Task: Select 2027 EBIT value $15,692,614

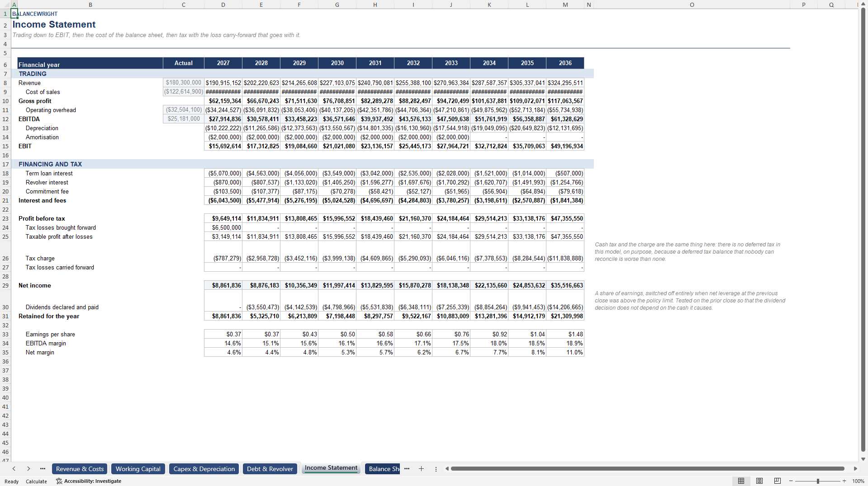Action: [223, 146]
